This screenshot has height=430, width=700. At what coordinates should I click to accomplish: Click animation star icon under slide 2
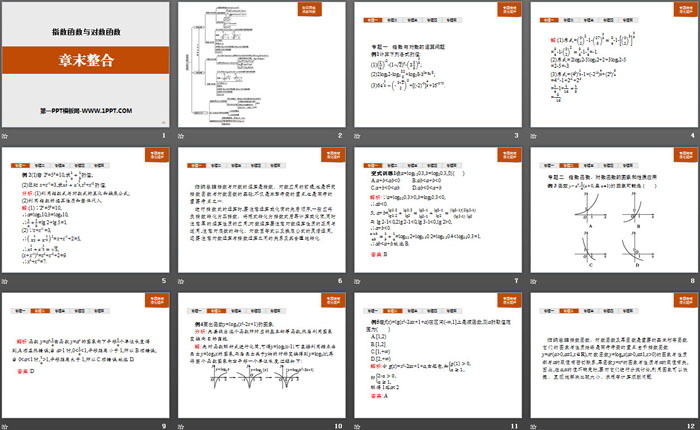181,136
